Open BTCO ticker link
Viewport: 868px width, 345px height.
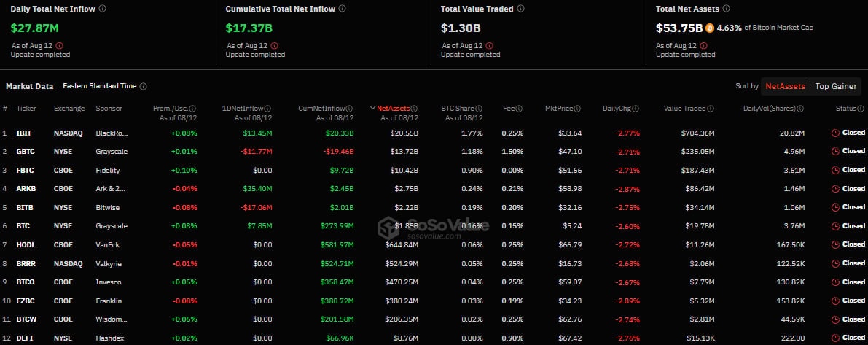(x=26, y=282)
